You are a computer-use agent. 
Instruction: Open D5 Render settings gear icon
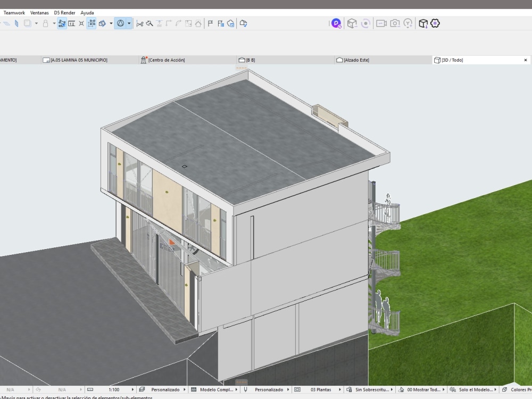(x=435, y=23)
